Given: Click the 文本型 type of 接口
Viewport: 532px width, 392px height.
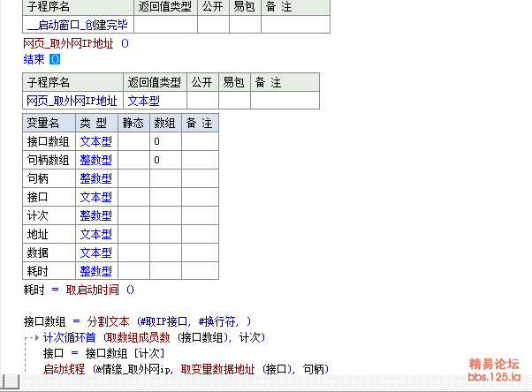Looking at the screenshot, I should pyautogui.click(x=96, y=197).
